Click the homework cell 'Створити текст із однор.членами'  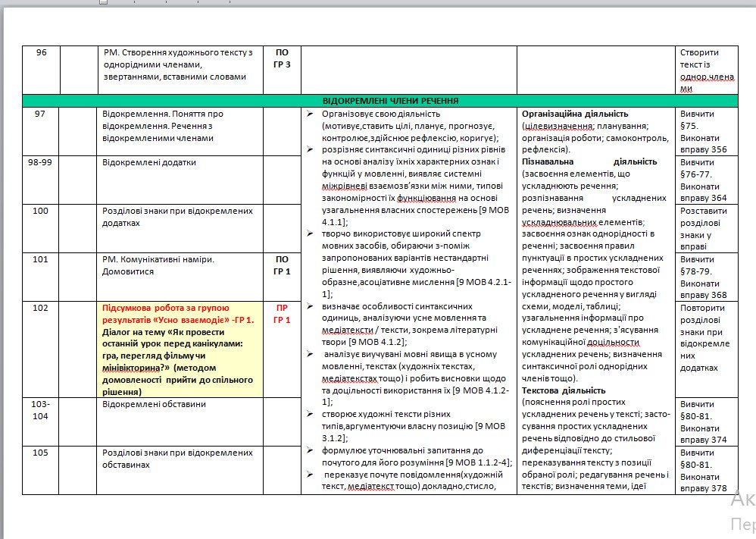[704, 71]
